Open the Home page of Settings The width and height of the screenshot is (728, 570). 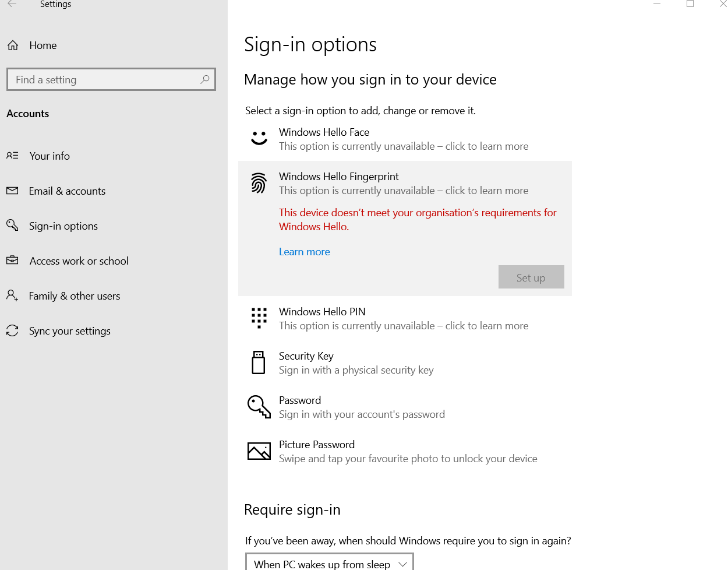pos(43,45)
